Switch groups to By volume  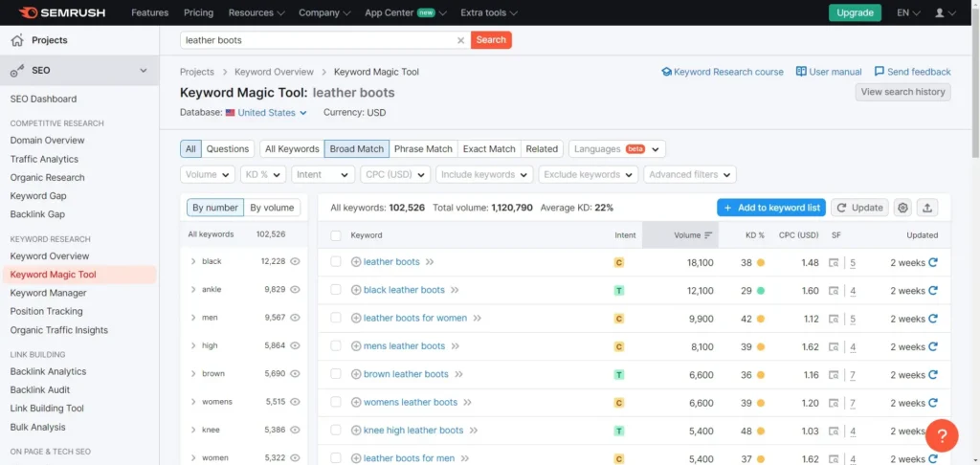point(272,208)
